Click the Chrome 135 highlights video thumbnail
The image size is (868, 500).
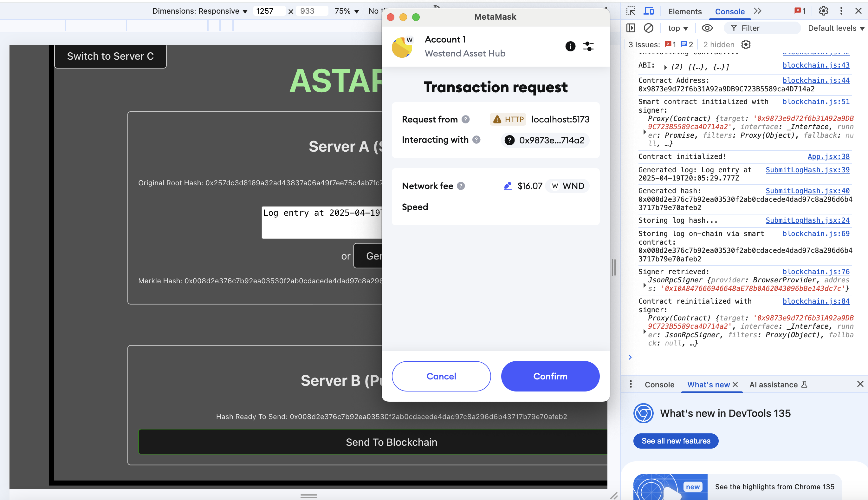tap(670, 487)
